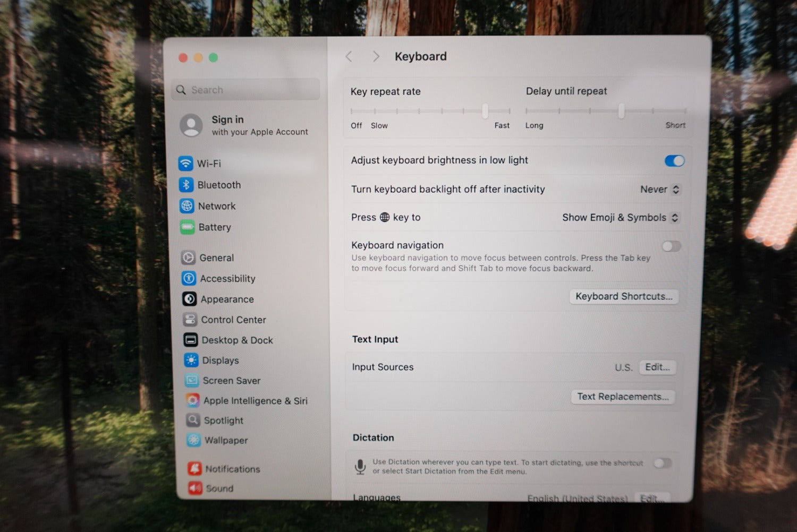Click the Key repeat rate slider
797x532 pixels.
click(x=430, y=111)
